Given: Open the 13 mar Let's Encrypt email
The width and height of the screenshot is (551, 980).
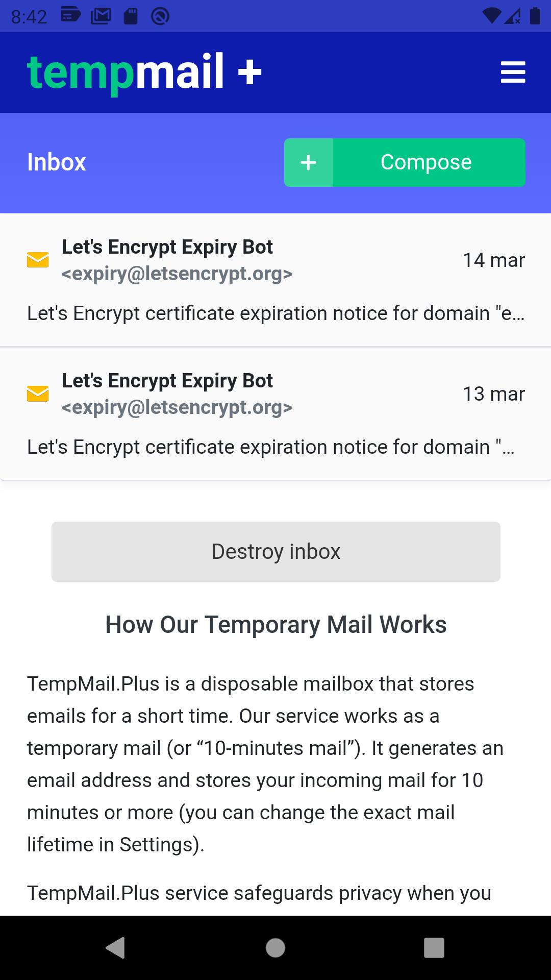Looking at the screenshot, I should click(275, 414).
